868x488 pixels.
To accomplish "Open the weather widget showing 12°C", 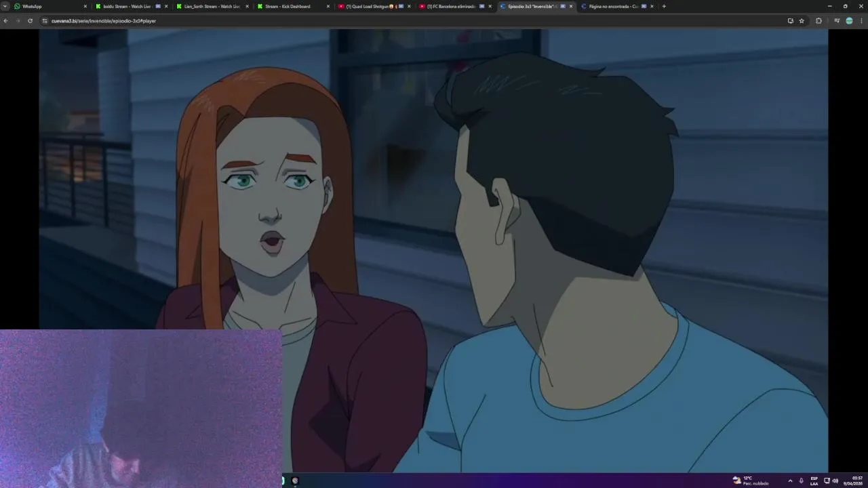I will (751, 481).
